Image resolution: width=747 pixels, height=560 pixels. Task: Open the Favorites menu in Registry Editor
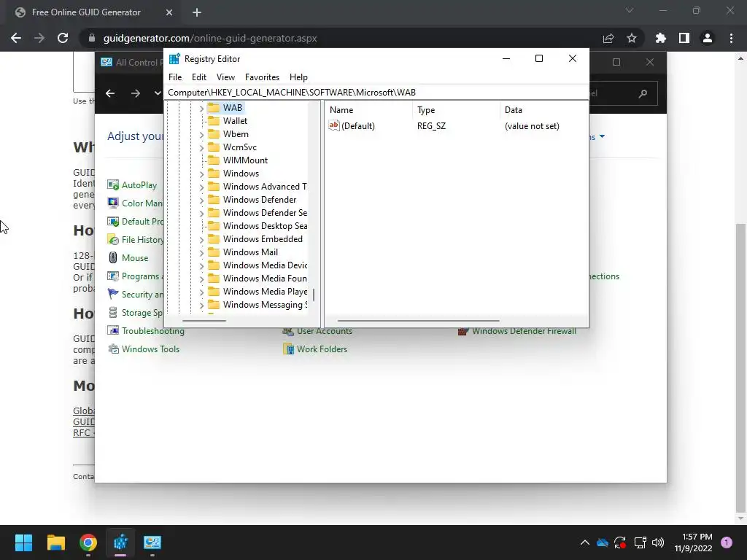click(x=262, y=77)
